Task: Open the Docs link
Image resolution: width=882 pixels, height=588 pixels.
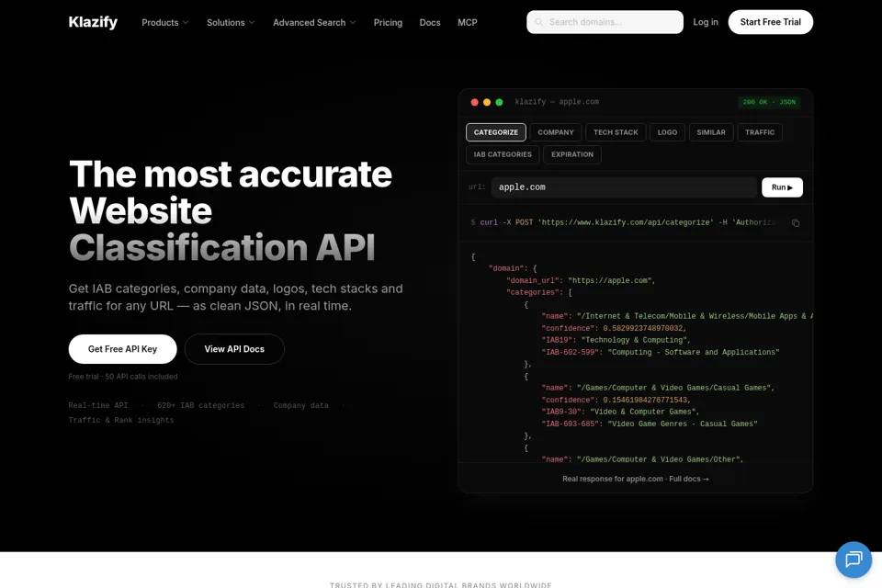Action: pos(430,22)
